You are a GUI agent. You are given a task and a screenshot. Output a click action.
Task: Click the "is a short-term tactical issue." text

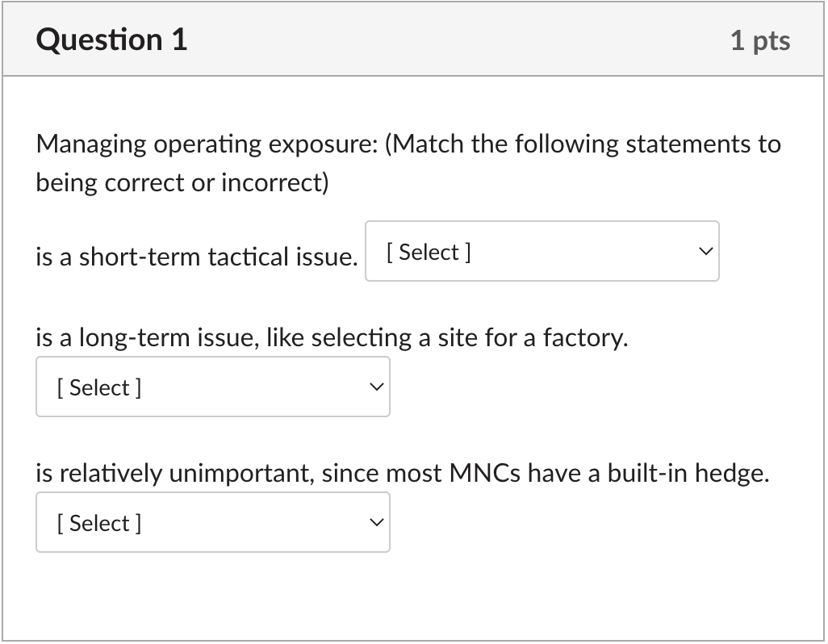[x=196, y=257]
